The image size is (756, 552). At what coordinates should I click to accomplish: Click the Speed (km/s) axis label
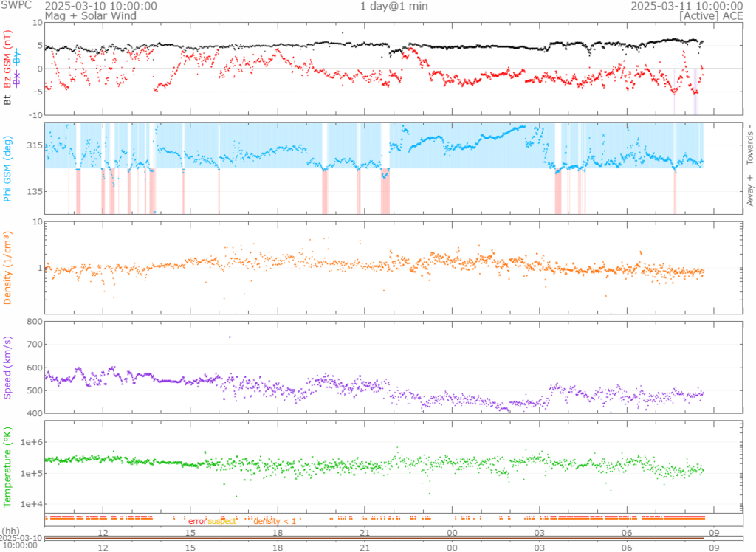tap(8, 366)
